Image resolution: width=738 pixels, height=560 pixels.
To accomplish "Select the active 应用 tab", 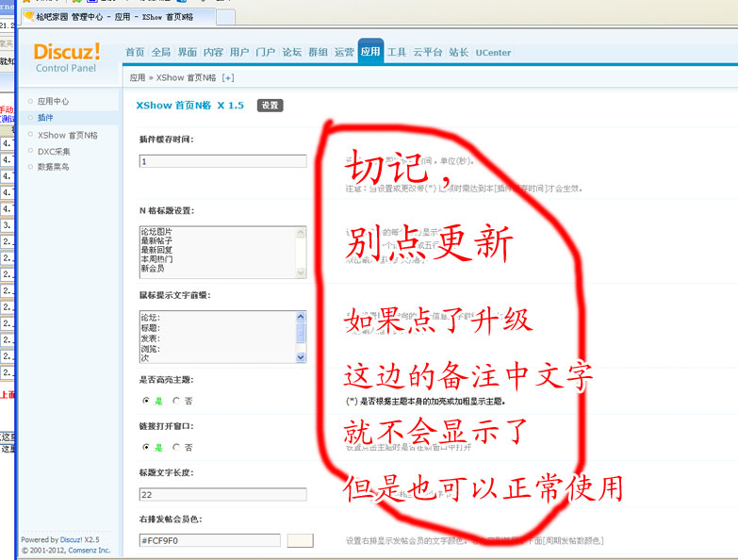I will (370, 51).
